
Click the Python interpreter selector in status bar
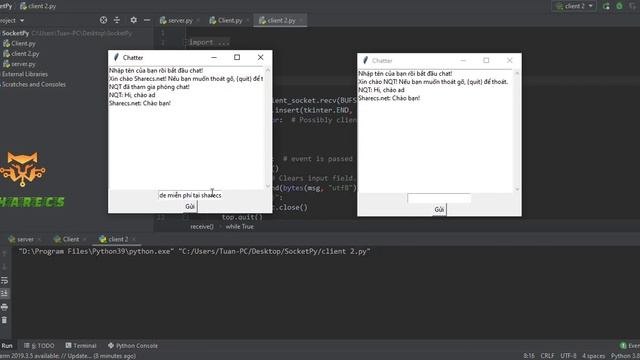[625, 356]
